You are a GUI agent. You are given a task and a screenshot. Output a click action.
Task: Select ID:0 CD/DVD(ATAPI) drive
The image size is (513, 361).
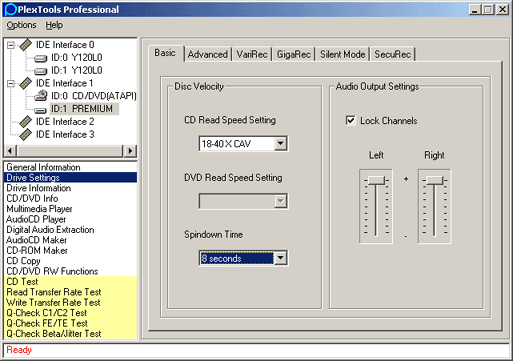point(94,96)
